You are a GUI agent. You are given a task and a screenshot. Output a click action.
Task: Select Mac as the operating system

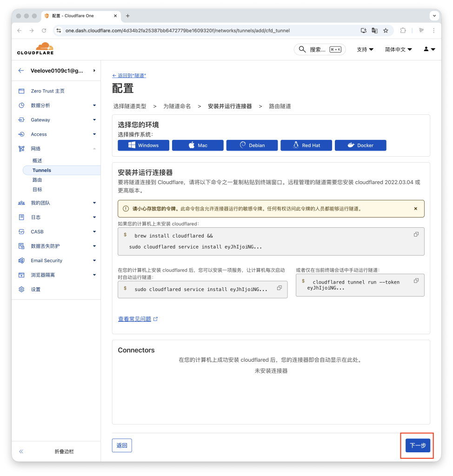pos(197,145)
